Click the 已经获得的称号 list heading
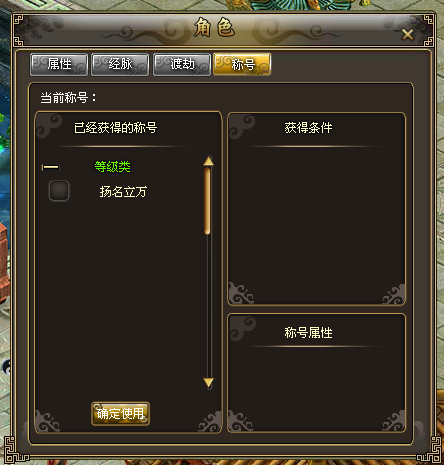 click(115, 128)
